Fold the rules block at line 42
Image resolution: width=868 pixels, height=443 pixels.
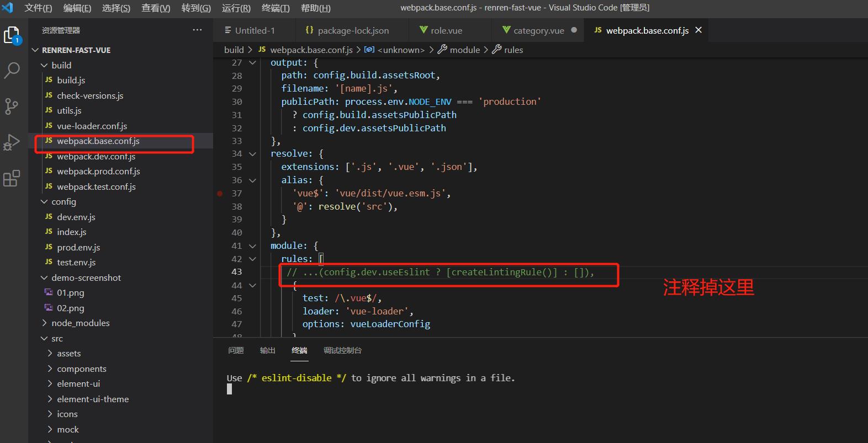click(x=252, y=259)
